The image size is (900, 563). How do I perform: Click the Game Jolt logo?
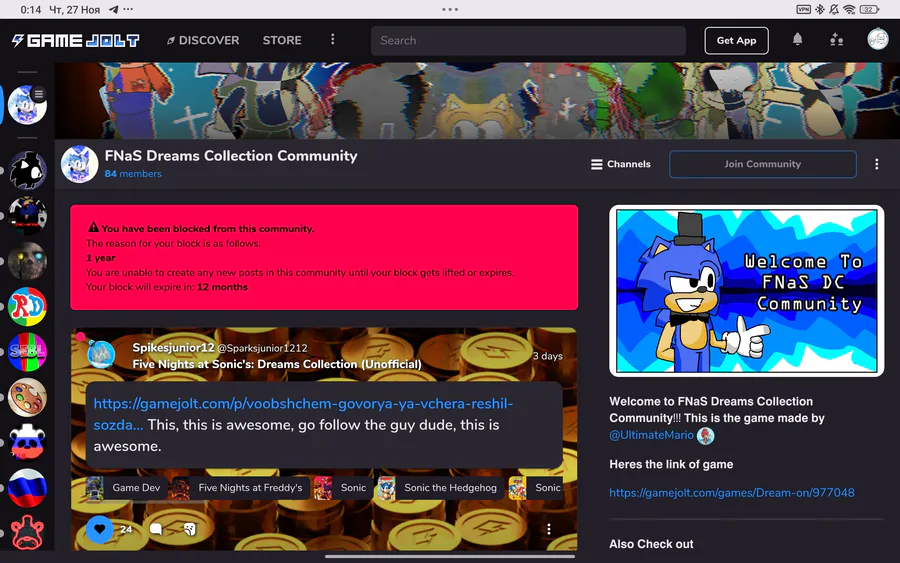pos(75,40)
